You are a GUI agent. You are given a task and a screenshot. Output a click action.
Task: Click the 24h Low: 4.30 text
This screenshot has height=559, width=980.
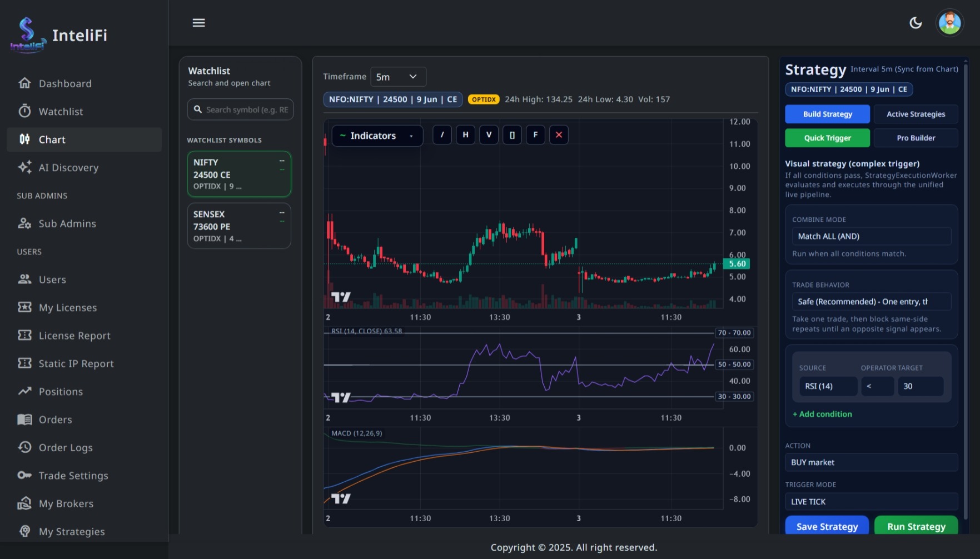pyautogui.click(x=605, y=99)
